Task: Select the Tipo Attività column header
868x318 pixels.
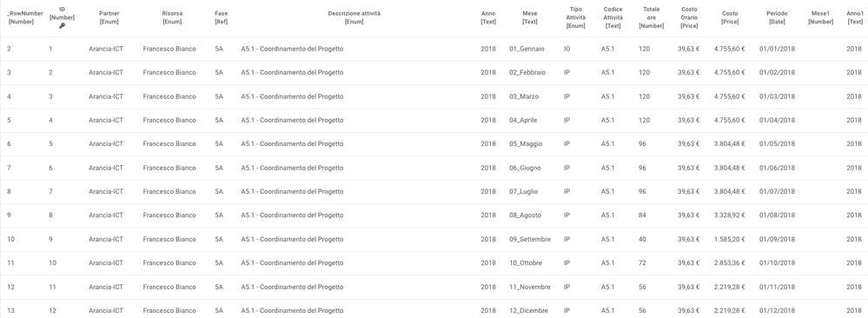Action: (x=576, y=17)
